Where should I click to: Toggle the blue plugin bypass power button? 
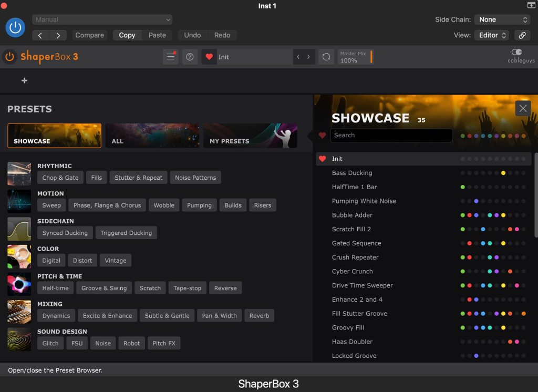click(x=15, y=27)
